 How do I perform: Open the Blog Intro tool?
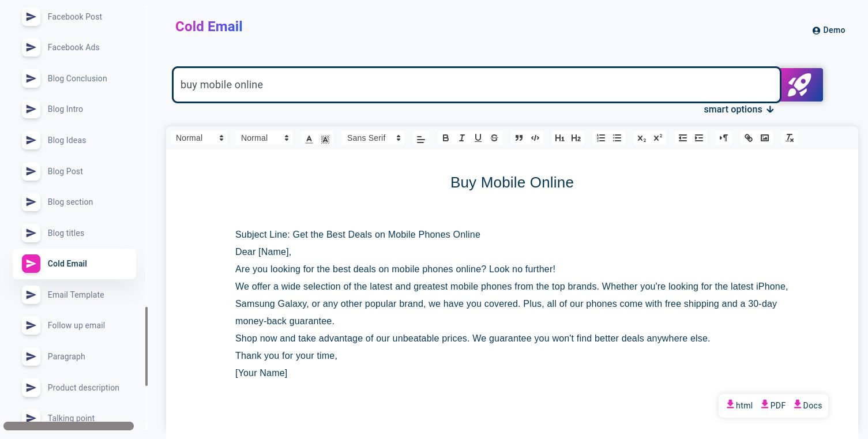pyautogui.click(x=74, y=109)
